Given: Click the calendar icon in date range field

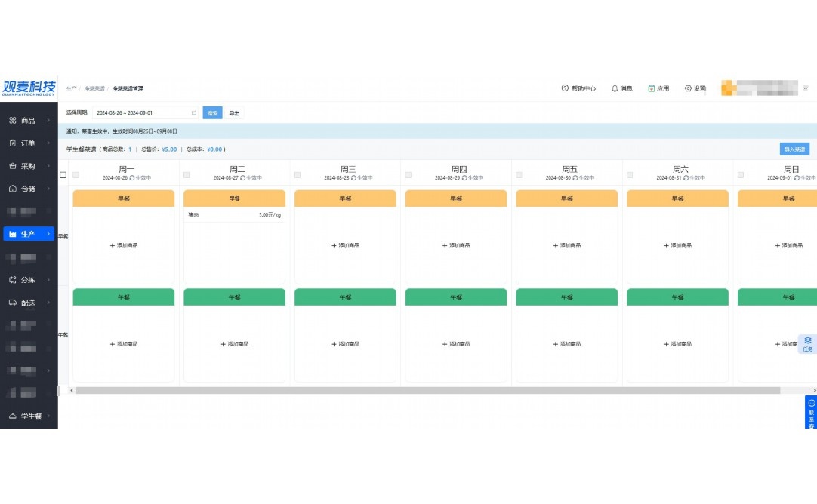Looking at the screenshot, I should [193, 113].
